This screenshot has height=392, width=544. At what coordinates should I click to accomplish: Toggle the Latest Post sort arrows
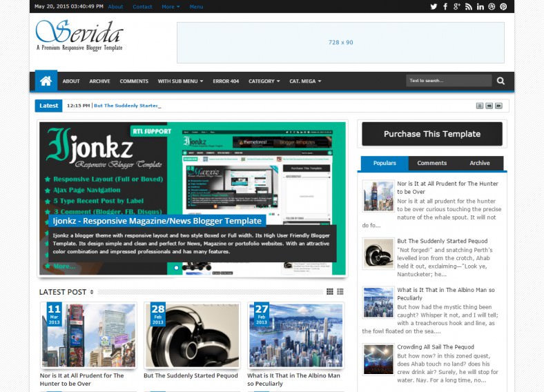pyautogui.click(x=92, y=292)
